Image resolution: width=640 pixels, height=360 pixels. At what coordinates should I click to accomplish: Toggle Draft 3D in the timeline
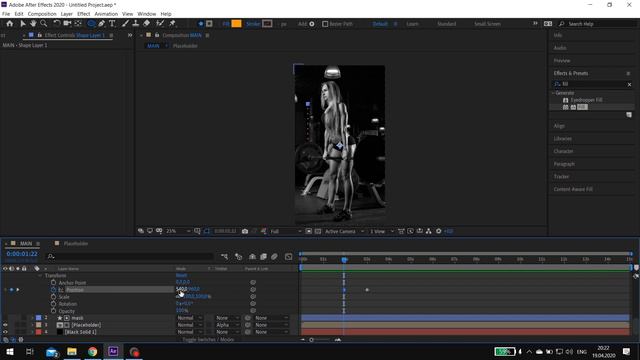click(238, 256)
